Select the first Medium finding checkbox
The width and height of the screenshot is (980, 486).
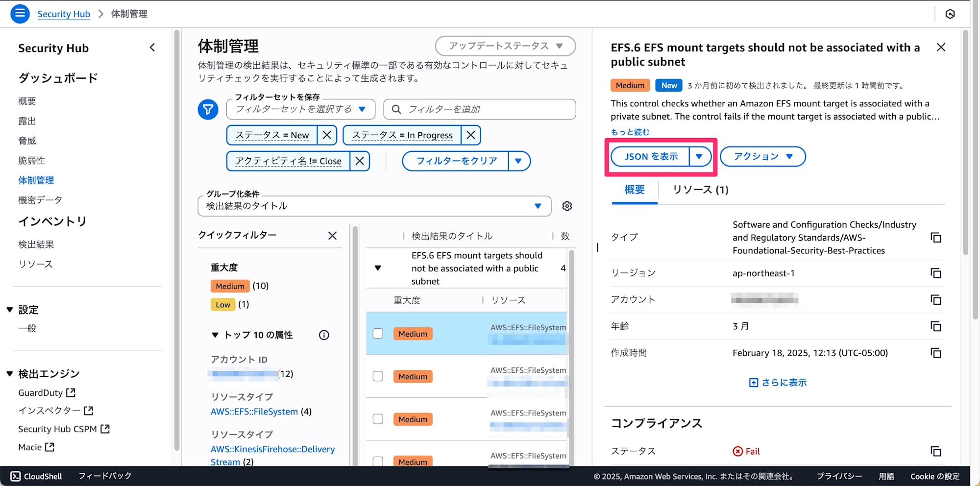(x=378, y=334)
